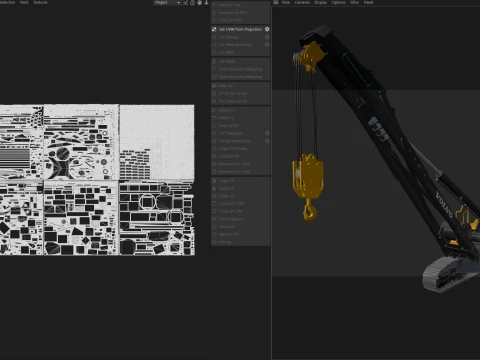Open Set UVW from Projection settings gear
The width and height of the screenshot is (480, 360).
[x=267, y=29]
